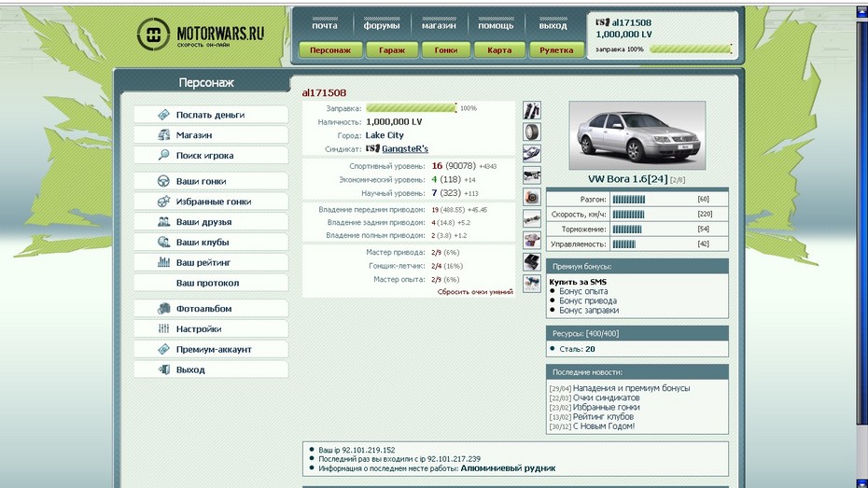The image size is (868, 488).
Task: Click the Научный уровень value 7 (323)
Action: 445,193
